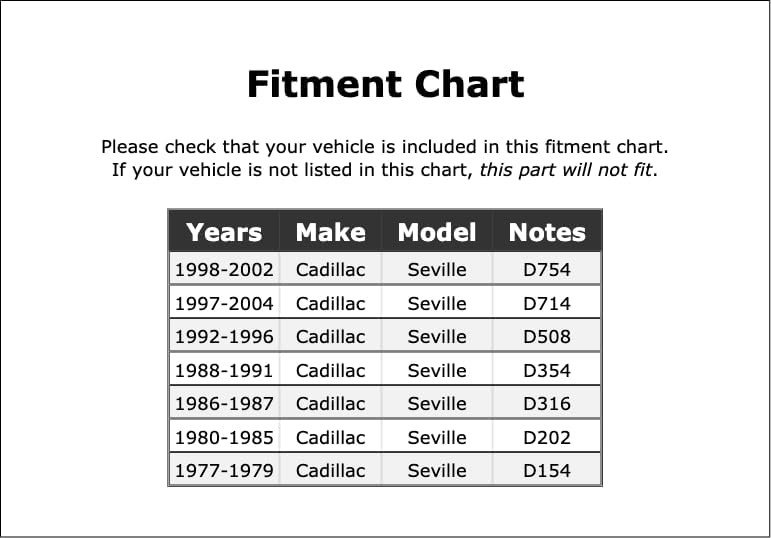Select the 1992-1996 years cell
Image resolution: width=771 pixels, height=538 pixels.
pos(224,336)
